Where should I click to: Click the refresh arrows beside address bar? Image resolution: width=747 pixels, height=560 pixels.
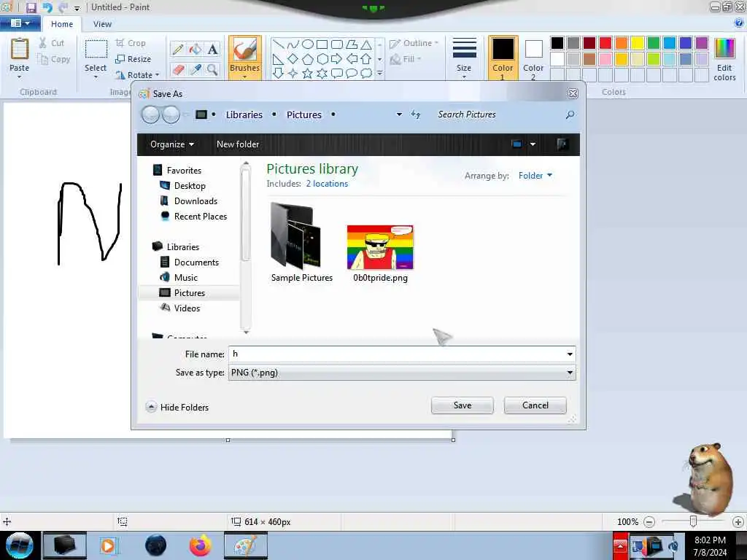point(416,114)
